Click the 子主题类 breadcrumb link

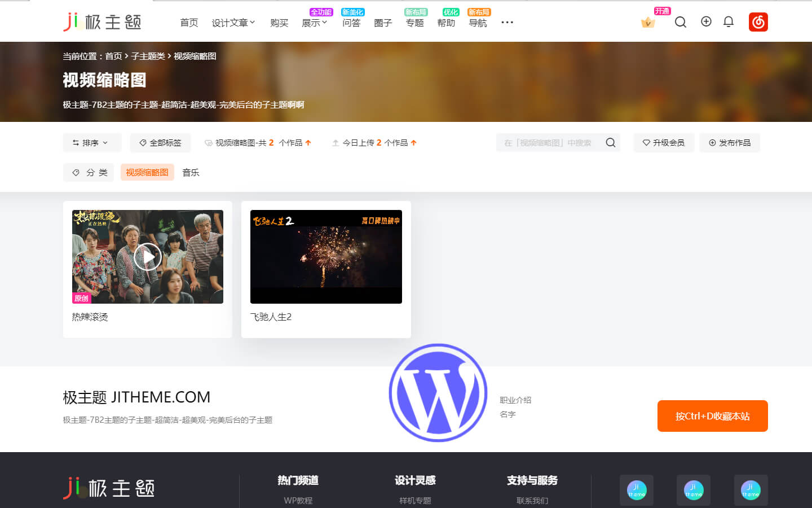coord(148,56)
